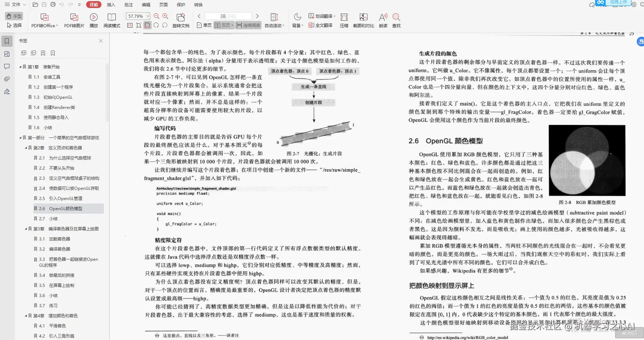
Task: Click the zoom out magnifier icon
Action: [x=157, y=16]
